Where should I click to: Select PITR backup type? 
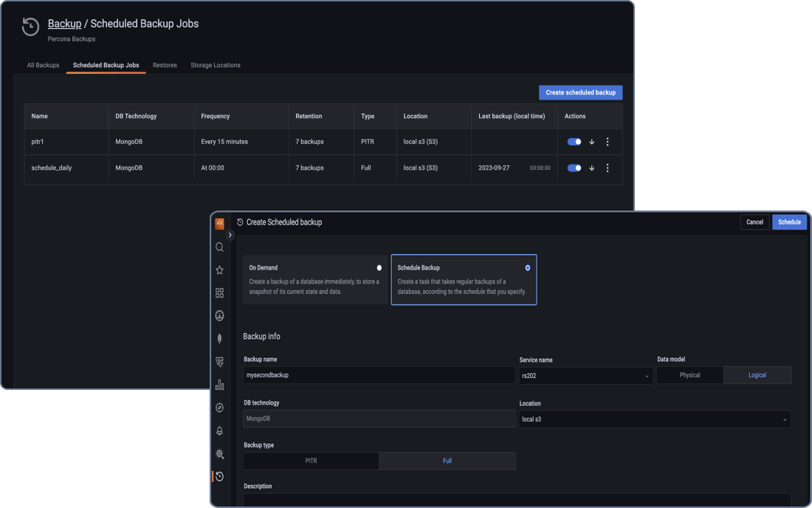coord(311,461)
